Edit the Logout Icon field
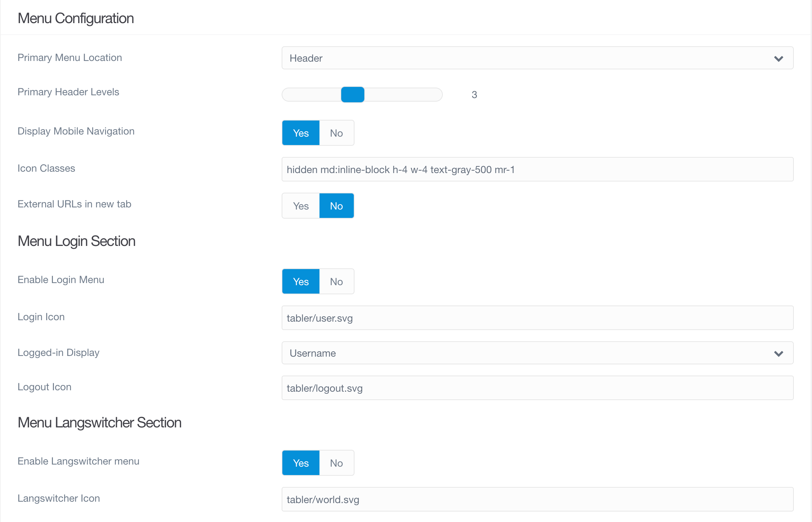The image size is (812, 522). tap(537, 388)
